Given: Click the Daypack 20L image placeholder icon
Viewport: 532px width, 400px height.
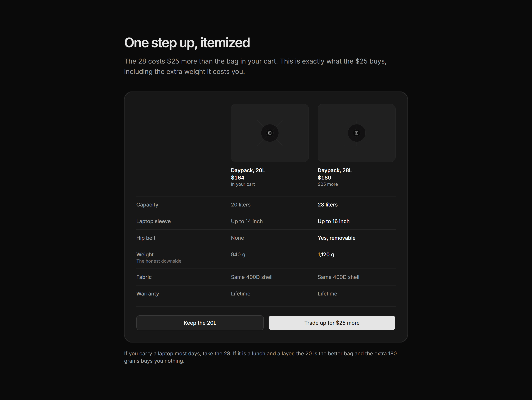Looking at the screenshot, I should pyautogui.click(x=270, y=133).
